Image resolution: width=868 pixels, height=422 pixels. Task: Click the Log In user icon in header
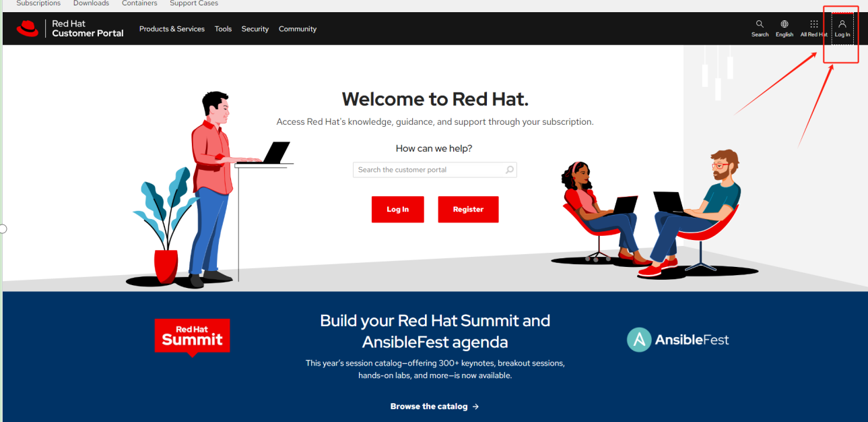[842, 24]
